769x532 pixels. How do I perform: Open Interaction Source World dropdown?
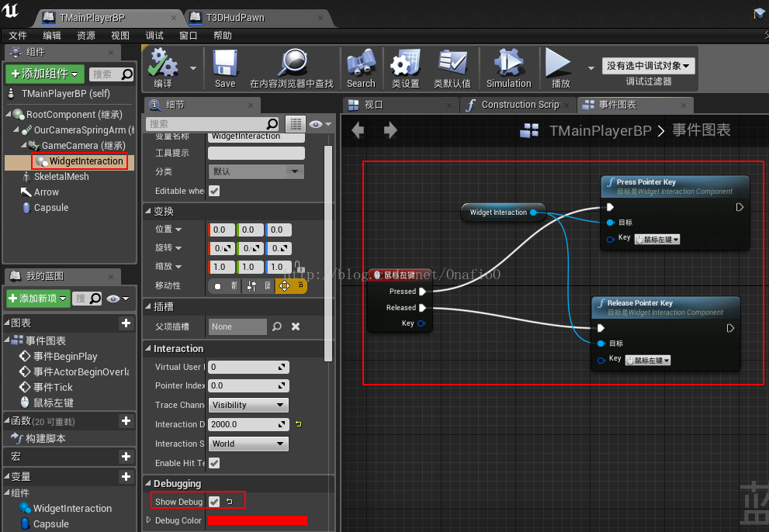click(248, 444)
